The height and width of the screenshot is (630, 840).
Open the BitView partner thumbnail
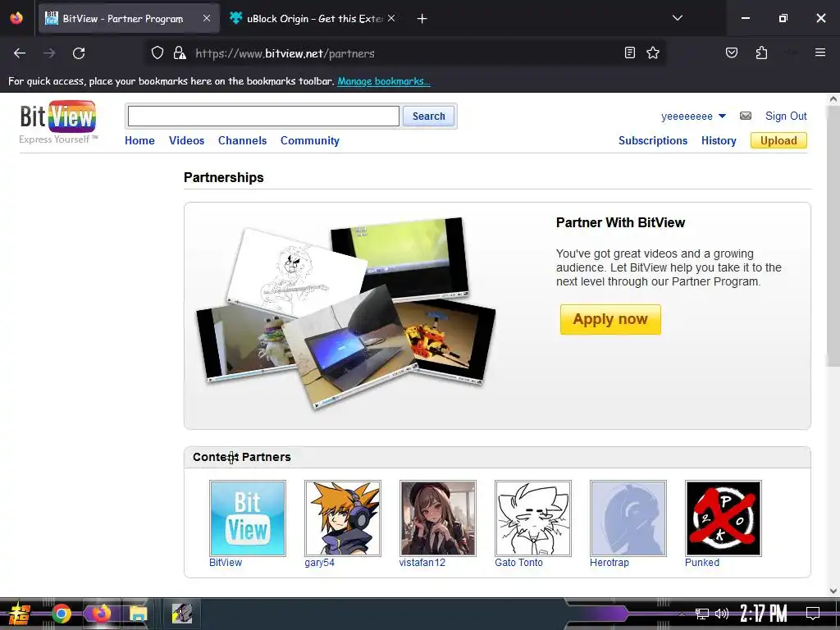[x=248, y=518]
